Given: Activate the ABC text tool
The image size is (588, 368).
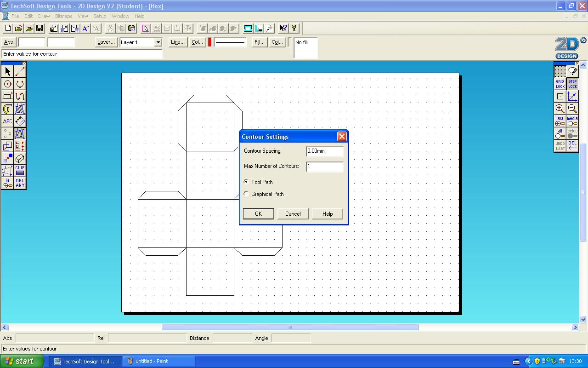Looking at the screenshot, I should [x=7, y=121].
